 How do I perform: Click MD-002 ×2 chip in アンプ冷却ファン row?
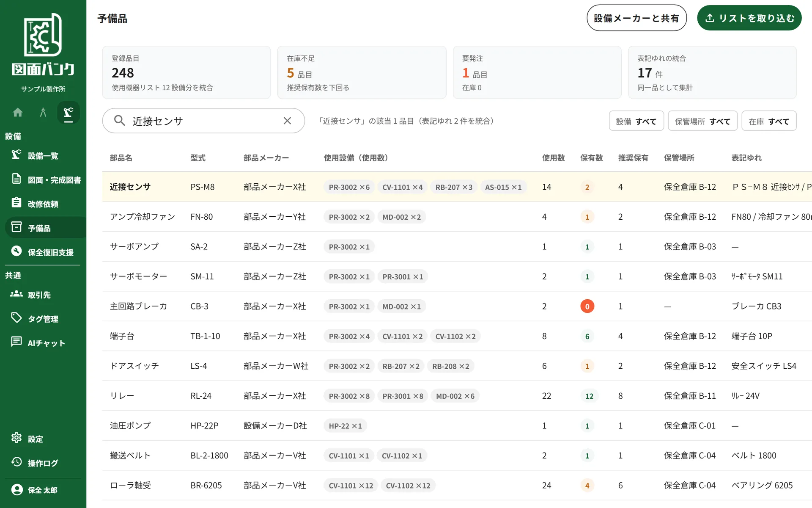point(402,217)
